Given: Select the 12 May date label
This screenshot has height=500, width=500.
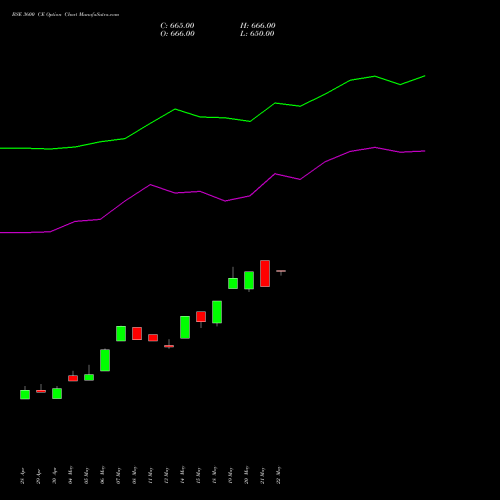Looking at the screenshot, I should 167,475.
